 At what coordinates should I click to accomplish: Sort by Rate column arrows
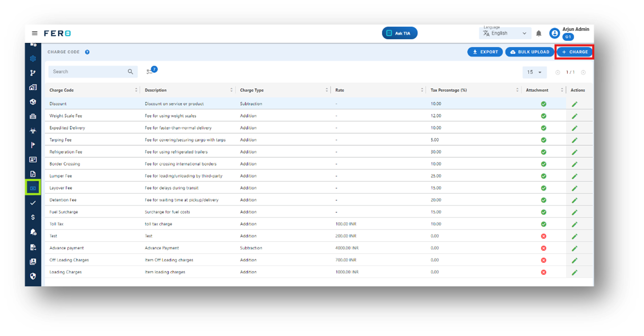[x=422, y=90]
